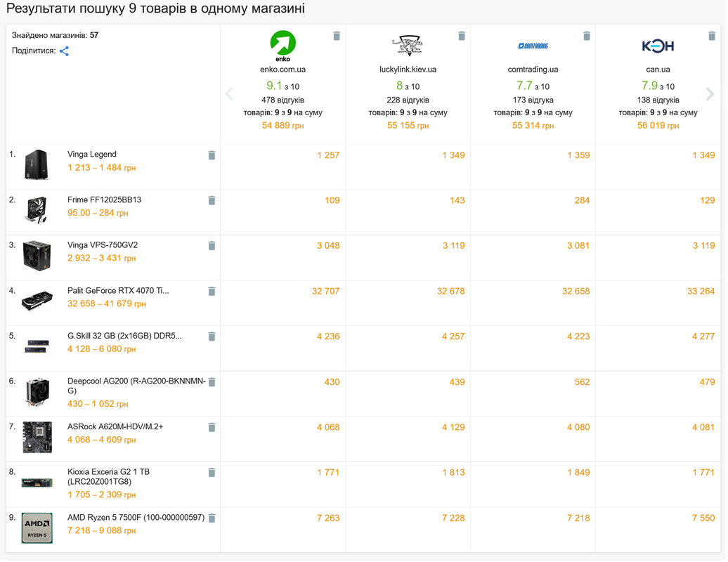Click price 562 for Deepcool AG200
Image resolution: width=728 pixels, height=562 pixels.
point(583,382)
